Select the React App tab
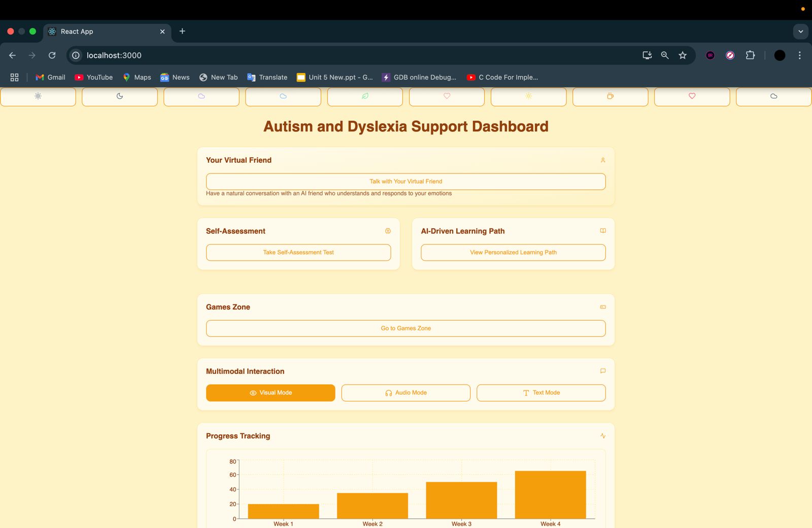The width and height of the screenshot is (812, 528). 107,31
